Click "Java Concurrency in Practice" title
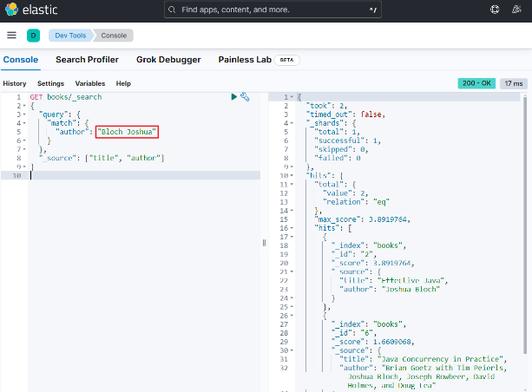532x392 pixels. click(x=441, y=359)
